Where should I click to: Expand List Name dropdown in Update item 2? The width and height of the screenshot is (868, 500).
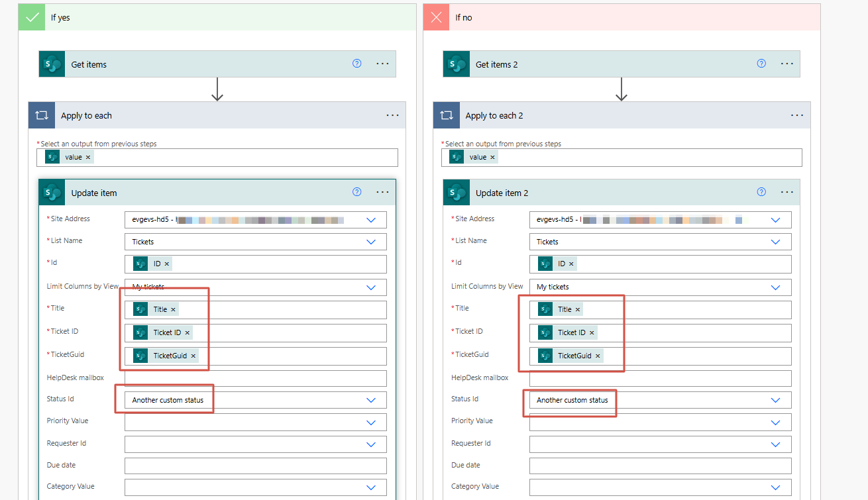tap(775, 242)
